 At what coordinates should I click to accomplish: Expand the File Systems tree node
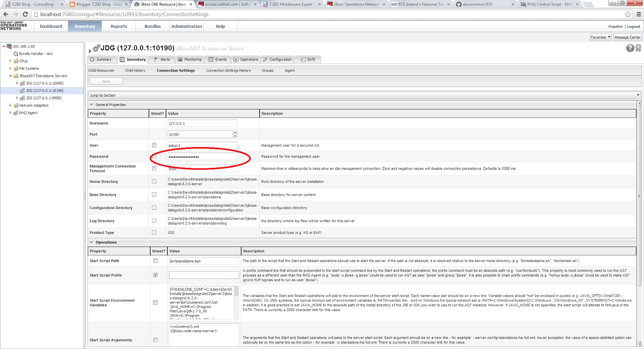[x=10, y=68]
